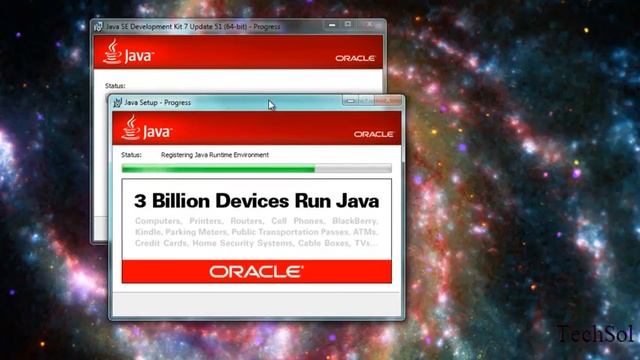This screenshot has width=640, height=360.
Task: Click the Java logo in the Development Kit window
Action: [x=128, y=52]
